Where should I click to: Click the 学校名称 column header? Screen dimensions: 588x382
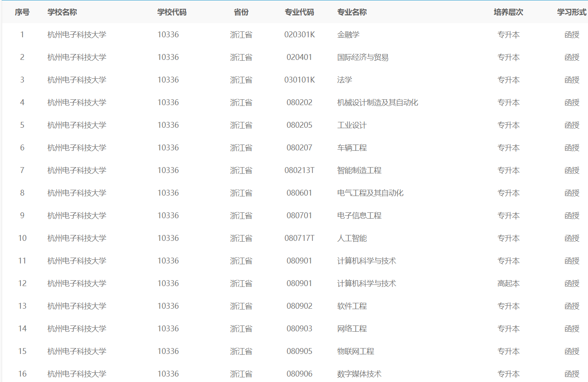(x=62, y=12)
